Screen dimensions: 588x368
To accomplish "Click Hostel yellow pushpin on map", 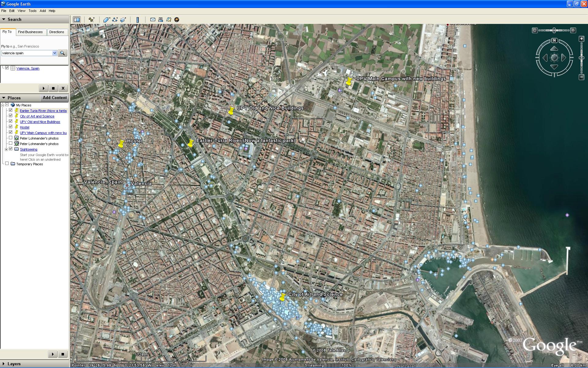I will [121, 144].
